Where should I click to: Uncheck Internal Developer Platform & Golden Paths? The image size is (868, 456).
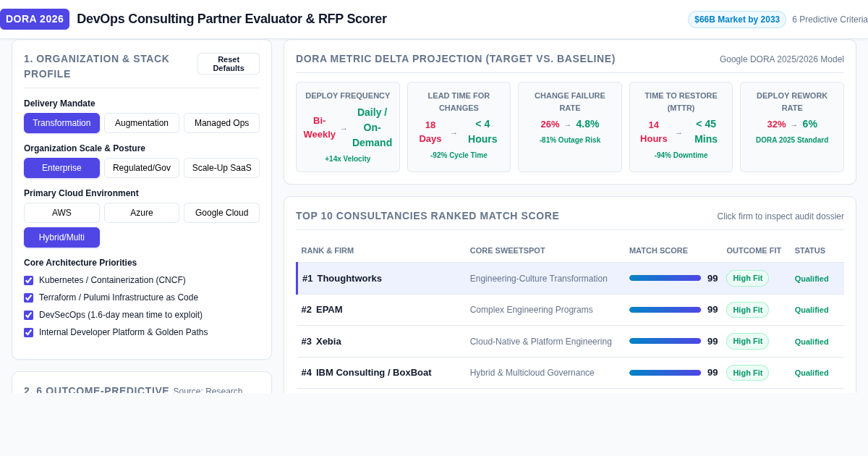click(x=28, y=332)
